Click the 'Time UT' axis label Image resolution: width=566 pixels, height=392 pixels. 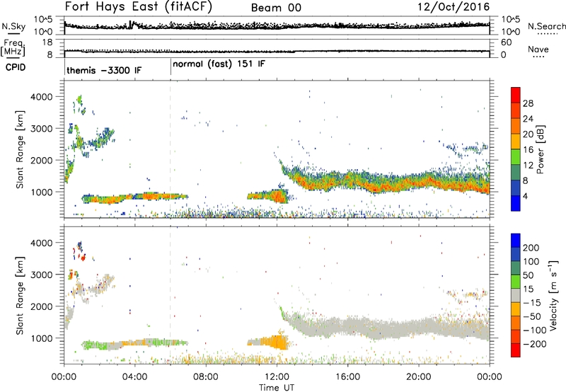pyautogui.click(x=276, y=388)
